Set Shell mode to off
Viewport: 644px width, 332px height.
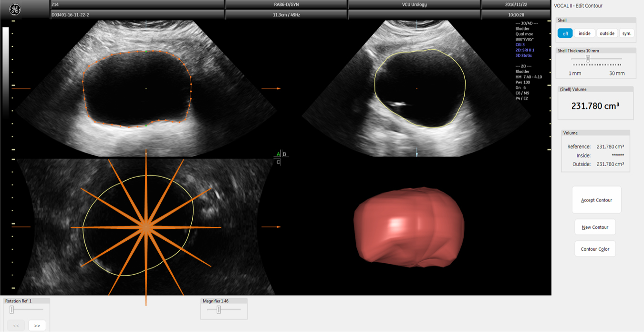(565, 33)
